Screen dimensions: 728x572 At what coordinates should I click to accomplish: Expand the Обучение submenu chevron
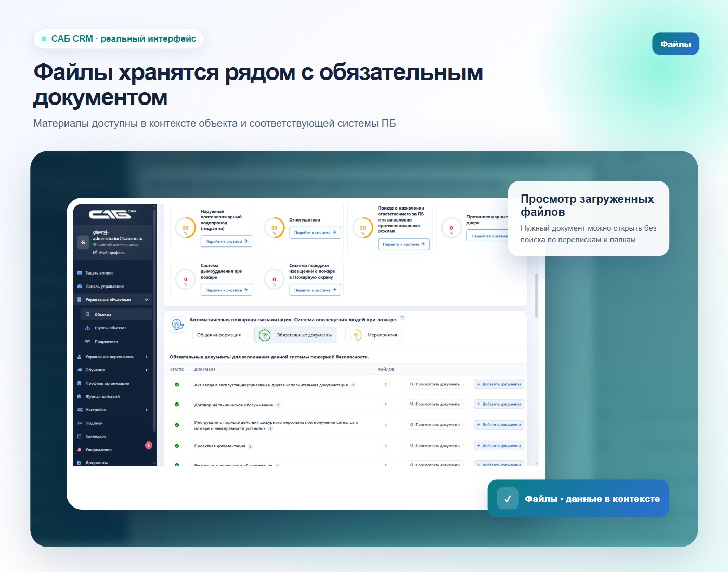(147, 370)
